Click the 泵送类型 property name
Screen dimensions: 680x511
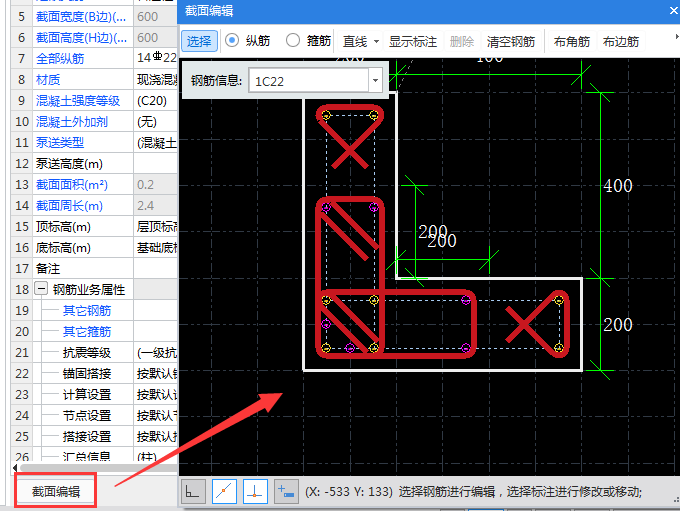60,143
